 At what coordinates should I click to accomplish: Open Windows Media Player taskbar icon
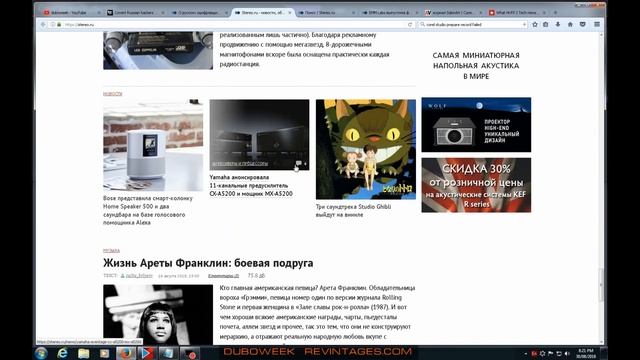point(104,353)
